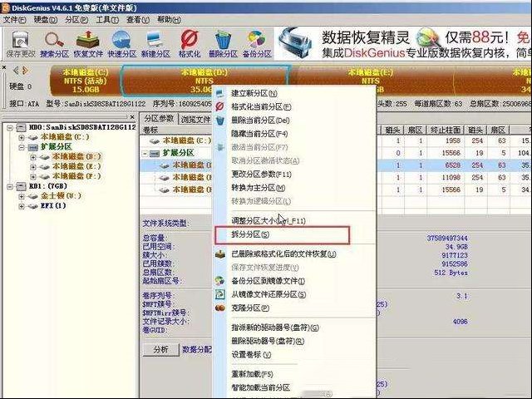The width and height of the screenshot is (532, 399).
Task: Open the 文件(F) menu
Action: (15, 20)
